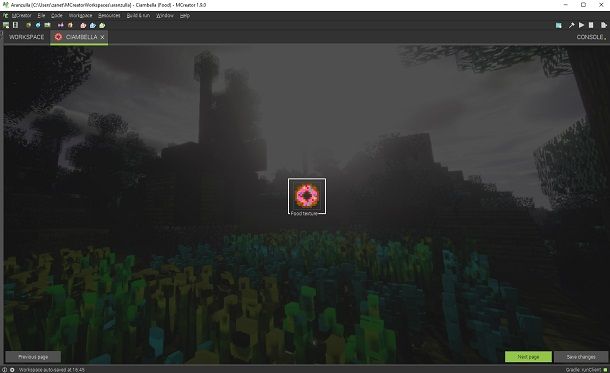This screenshot has width=610, height=373.
Task: Click the pink mod element toolbar icon
Action: tap(83, 25)
